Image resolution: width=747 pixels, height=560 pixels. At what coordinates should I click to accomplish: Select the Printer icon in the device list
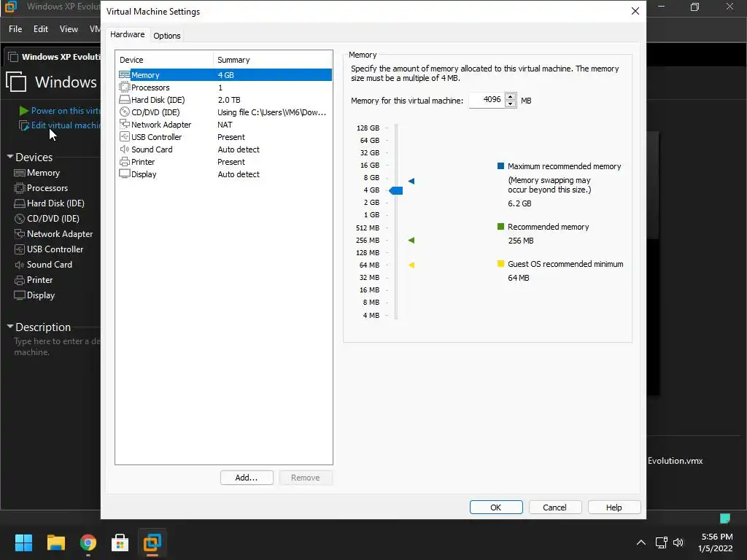pos(124,161)
